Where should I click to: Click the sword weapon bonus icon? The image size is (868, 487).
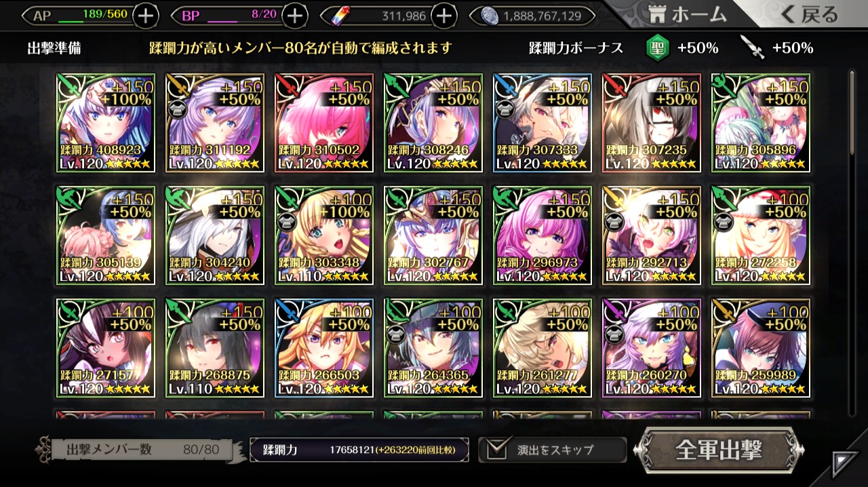[x=752, y=47]
